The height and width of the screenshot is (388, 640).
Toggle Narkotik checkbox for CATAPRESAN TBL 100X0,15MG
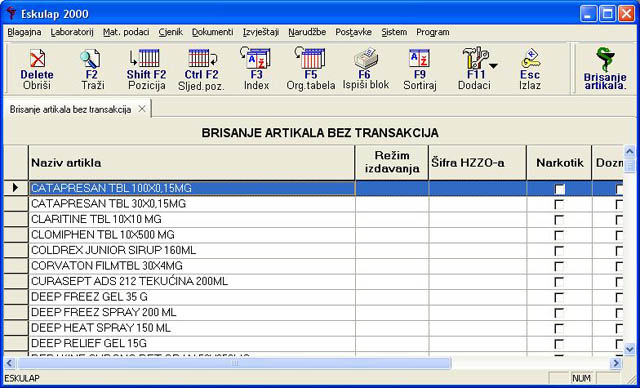(x=559, y=189)
